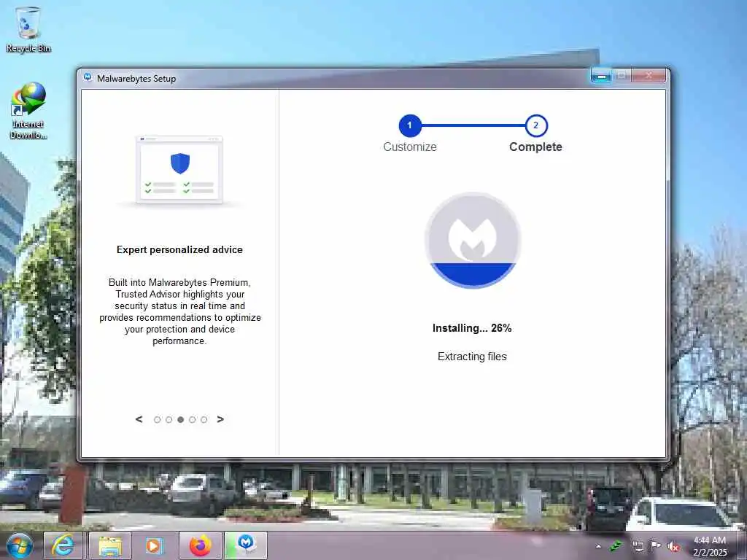Click Malwarebytes installer taskbar button
The height and width of the screenshot is (560, 747).
[246, 545]
